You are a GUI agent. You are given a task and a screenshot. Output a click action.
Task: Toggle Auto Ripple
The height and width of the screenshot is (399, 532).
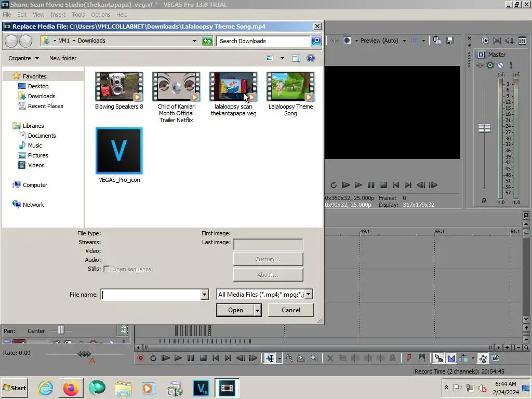[463, 358]
